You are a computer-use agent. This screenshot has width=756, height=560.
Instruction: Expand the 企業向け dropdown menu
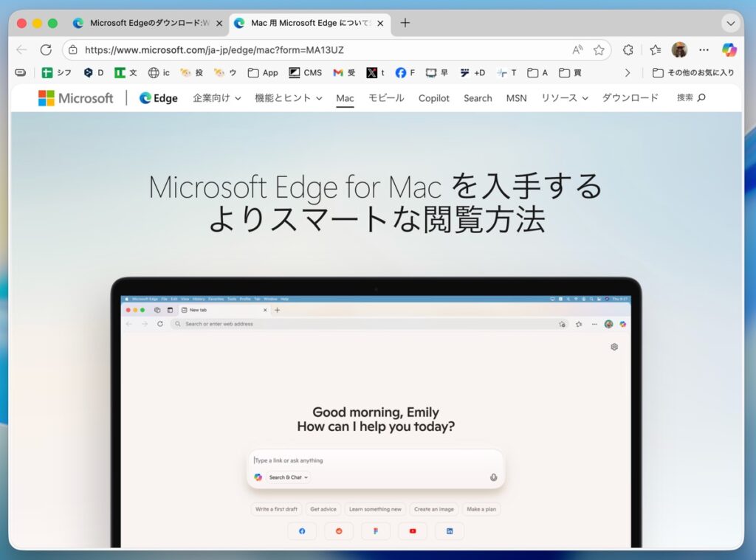click(x=216, y=98)
